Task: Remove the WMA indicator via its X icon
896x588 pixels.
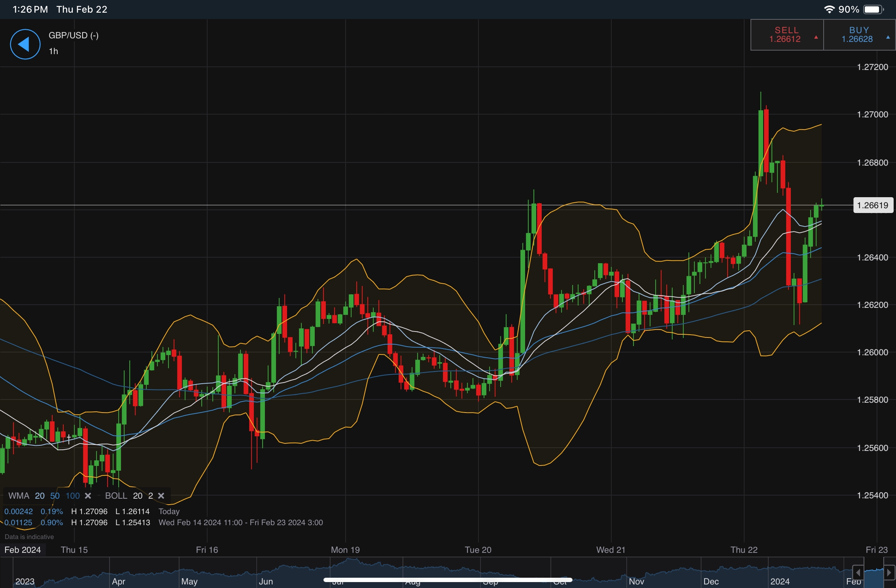Action: pyautogui.click(x=88, y=496)
